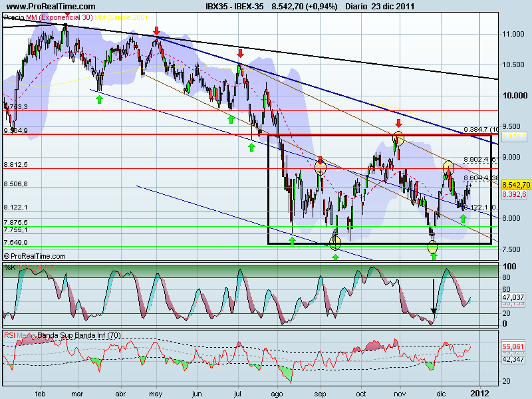Select the 47,037 stochastic value tag
Screen dimensions: 532x399
point(513,297)
